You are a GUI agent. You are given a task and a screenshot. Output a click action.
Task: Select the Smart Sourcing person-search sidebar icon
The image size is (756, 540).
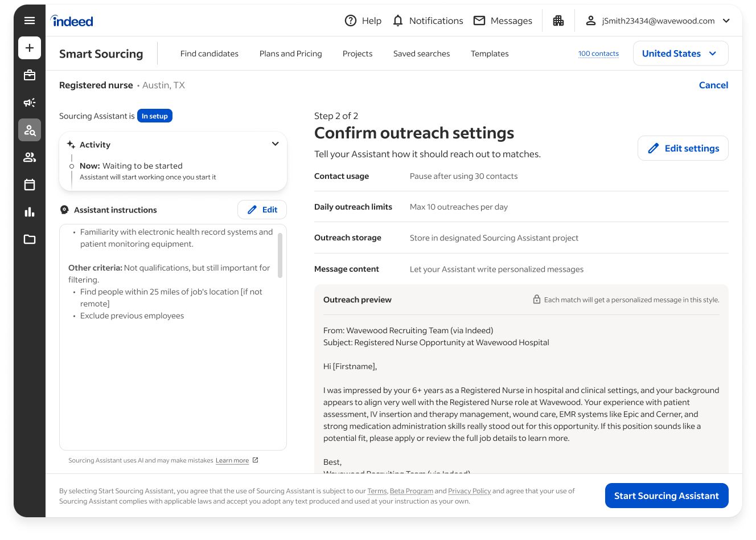[x=30, y=130]
